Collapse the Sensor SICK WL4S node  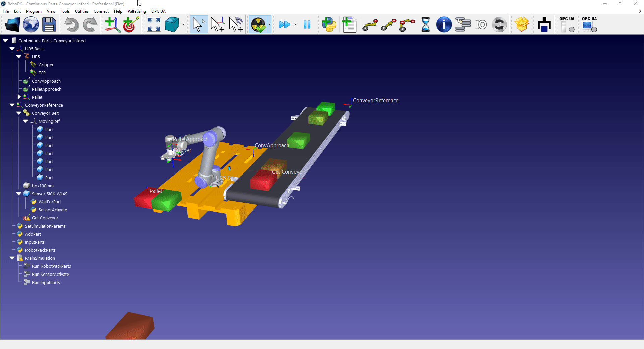click(x=19, y=194)
